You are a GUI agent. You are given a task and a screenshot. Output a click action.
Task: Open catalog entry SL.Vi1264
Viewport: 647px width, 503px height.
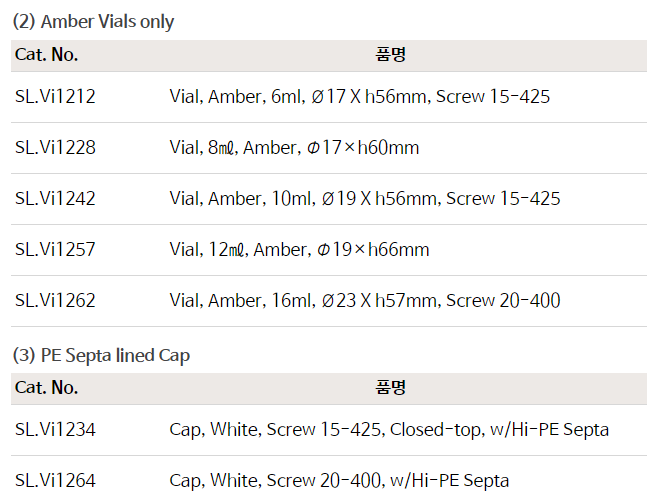[55, 481]
